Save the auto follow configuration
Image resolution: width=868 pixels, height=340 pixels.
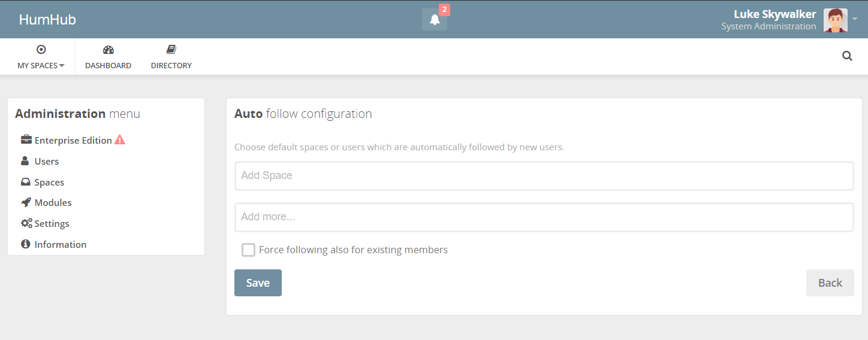258,283
